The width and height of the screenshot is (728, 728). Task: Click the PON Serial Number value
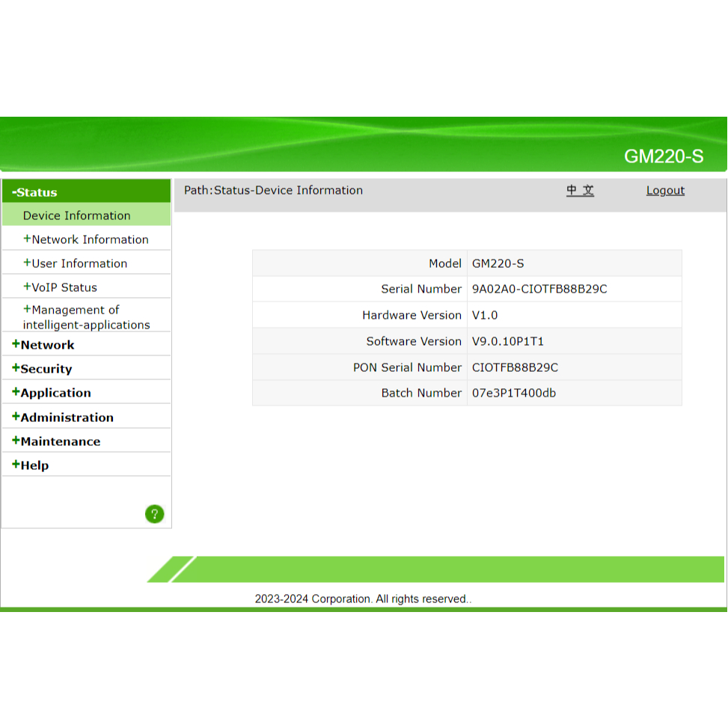(515, 367)
